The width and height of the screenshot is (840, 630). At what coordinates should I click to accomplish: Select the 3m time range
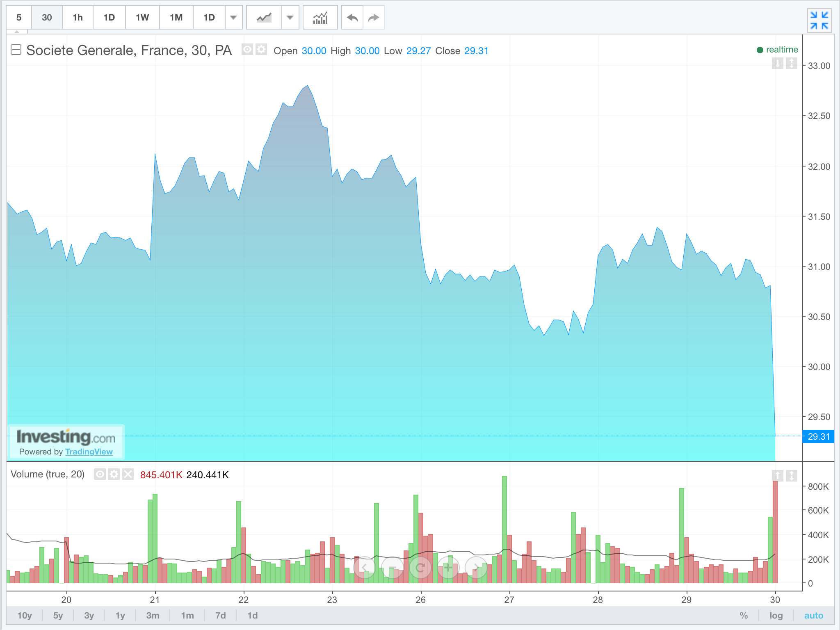tap(153, 615)
